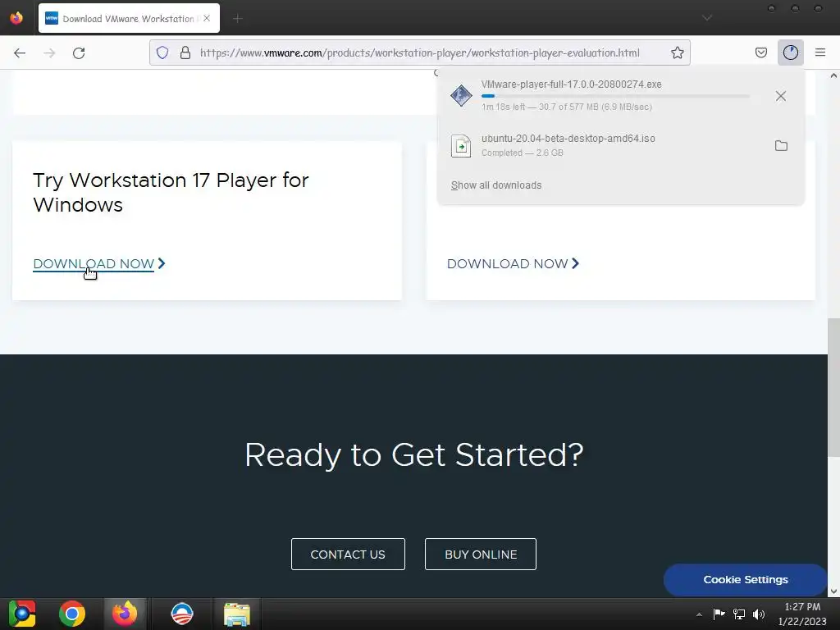Click the page vertical scrollbar thumb
The height and width of the screenshot is (630, 840).
click(833, 388)
